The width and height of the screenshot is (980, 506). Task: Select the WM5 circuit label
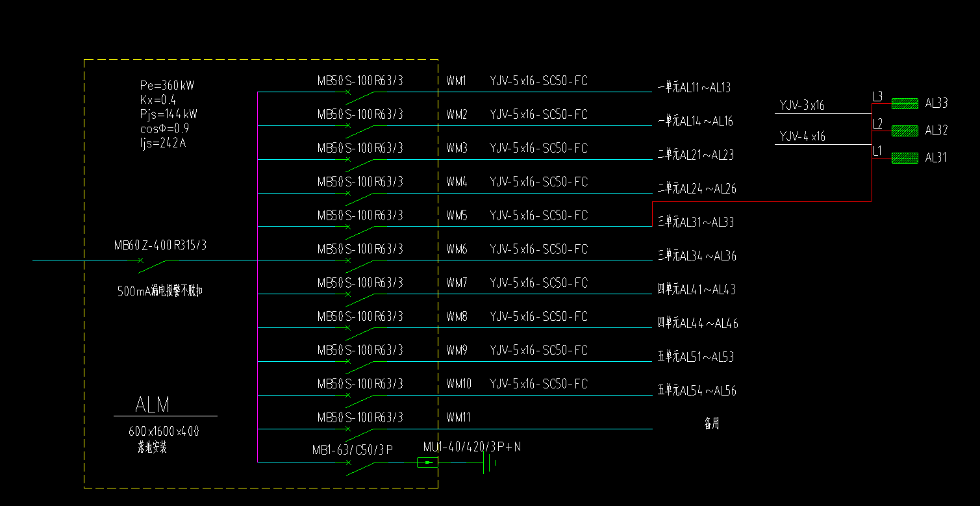coord(457,216)
